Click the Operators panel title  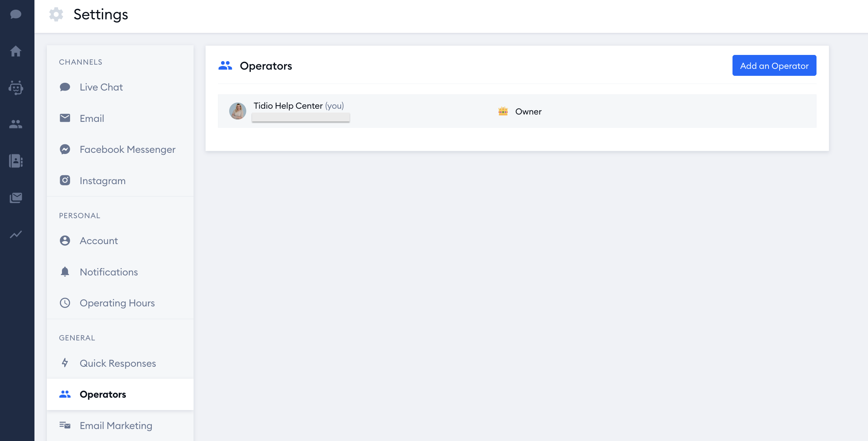click(266, 66)
